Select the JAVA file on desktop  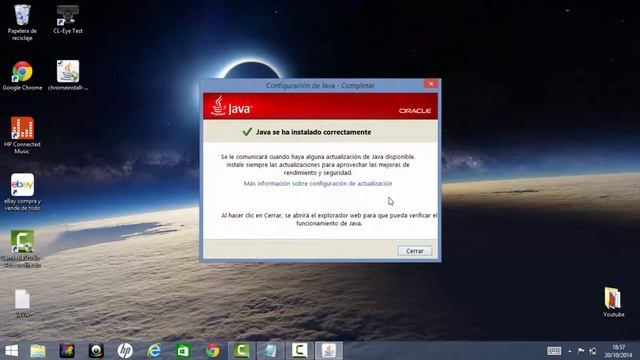22,303
